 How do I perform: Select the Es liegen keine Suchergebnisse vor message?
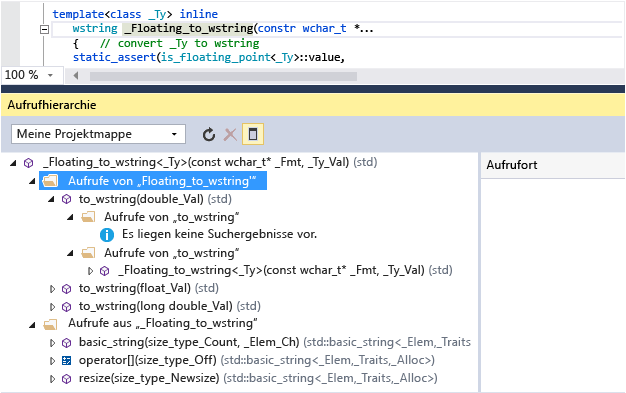pos(220,234)
